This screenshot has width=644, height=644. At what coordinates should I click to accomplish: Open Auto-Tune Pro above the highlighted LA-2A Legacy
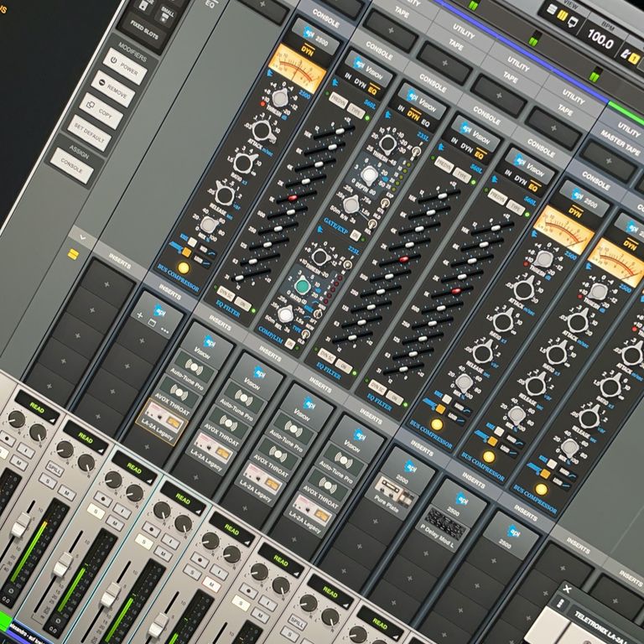(193, 371)
